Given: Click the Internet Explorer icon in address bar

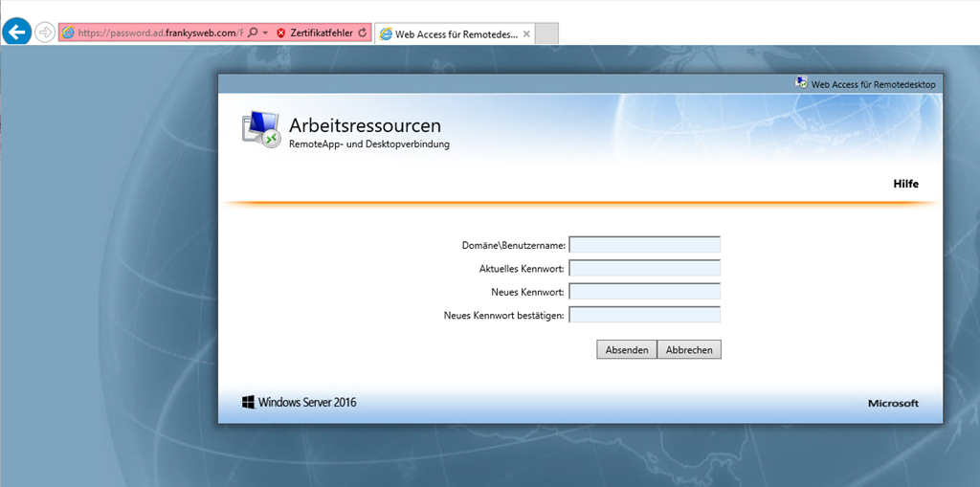Looking at the screenshot, I should tap(68, 33).
